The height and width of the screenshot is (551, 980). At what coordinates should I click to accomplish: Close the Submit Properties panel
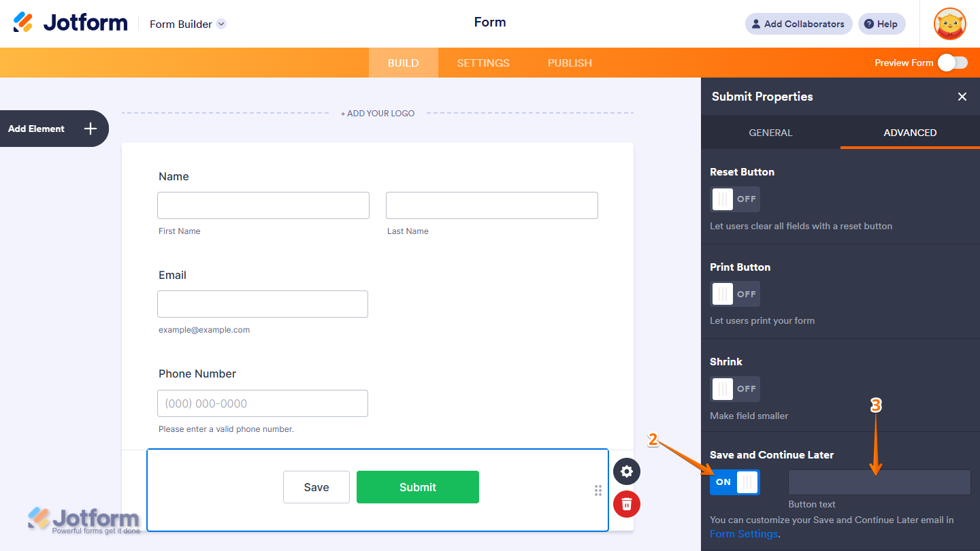coord(962,97)
